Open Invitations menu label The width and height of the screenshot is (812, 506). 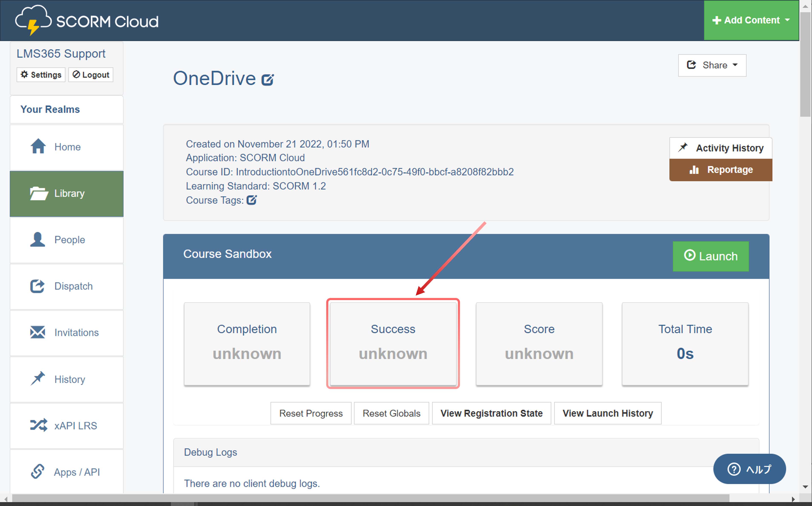[x=76, y=333]
